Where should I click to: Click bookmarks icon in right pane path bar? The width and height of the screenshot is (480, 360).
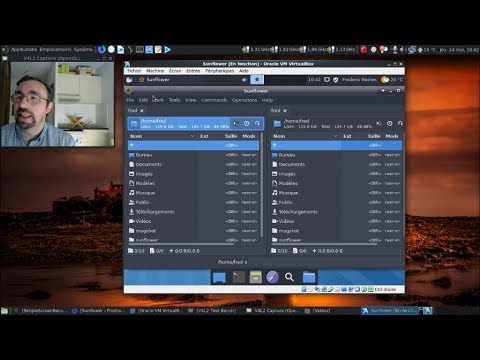click(400, 123)
